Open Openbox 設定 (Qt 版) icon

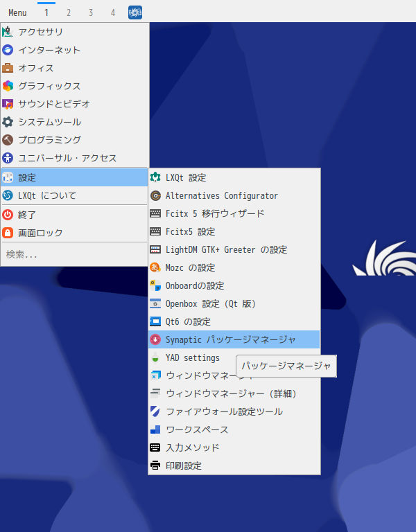pyautogui.click(x=155, y=303)
